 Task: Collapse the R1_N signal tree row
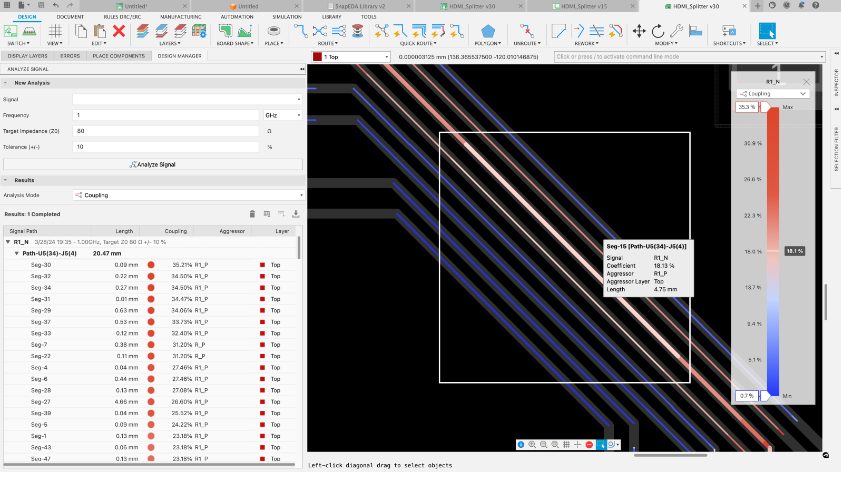[8, 242]
